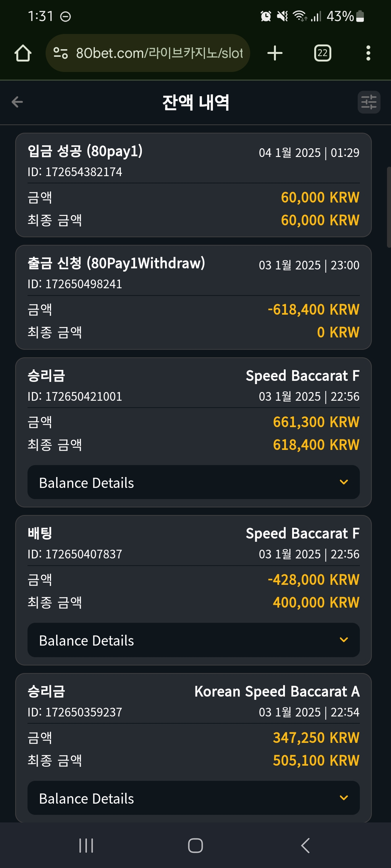Open a new tab with plus icon

(275, 53)
